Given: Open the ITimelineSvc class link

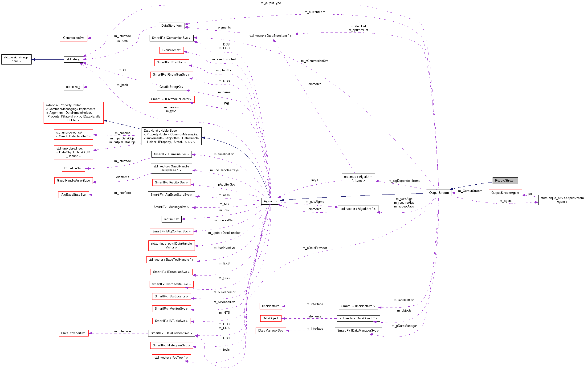Looking at the screenshot, I should [73, 168].
